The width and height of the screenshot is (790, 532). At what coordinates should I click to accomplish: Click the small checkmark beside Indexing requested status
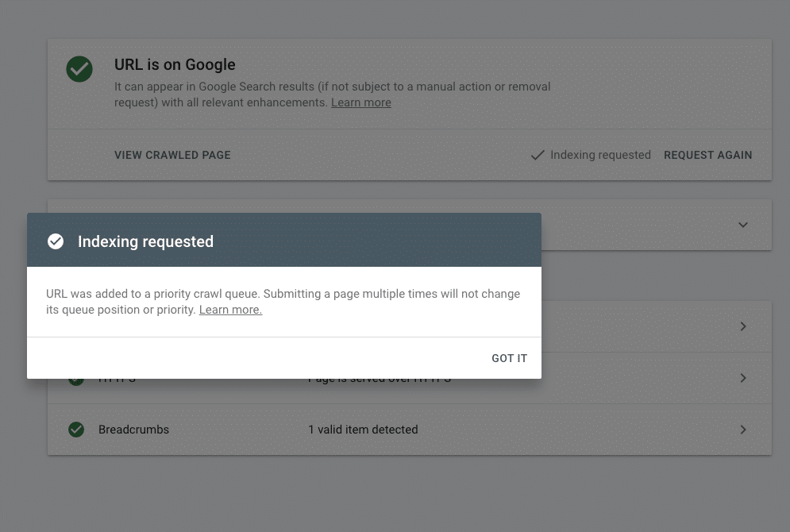click(538, 155)
